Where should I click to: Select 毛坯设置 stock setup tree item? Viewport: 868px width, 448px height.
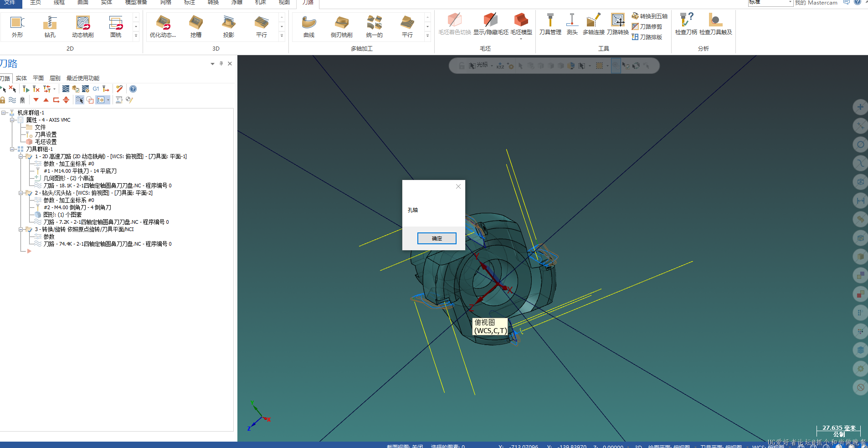(46, 142)
